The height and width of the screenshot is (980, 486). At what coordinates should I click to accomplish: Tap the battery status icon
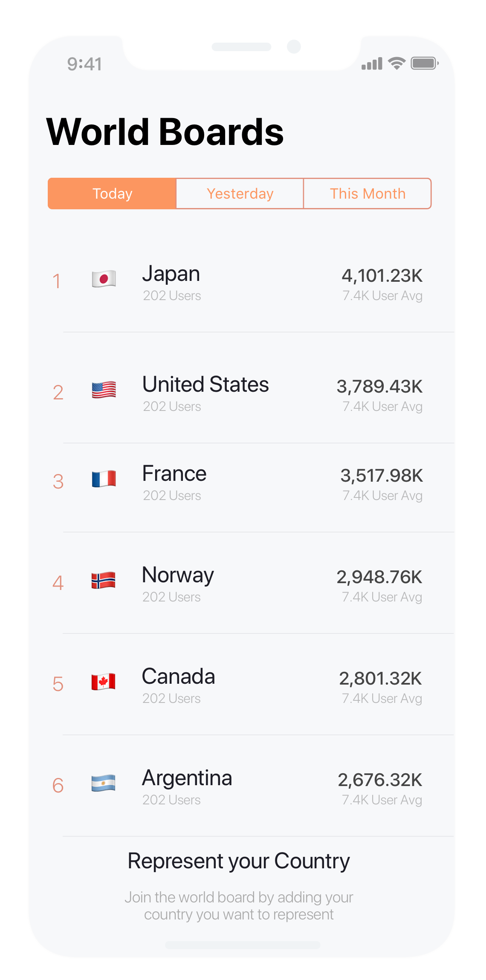click(424, 64)
